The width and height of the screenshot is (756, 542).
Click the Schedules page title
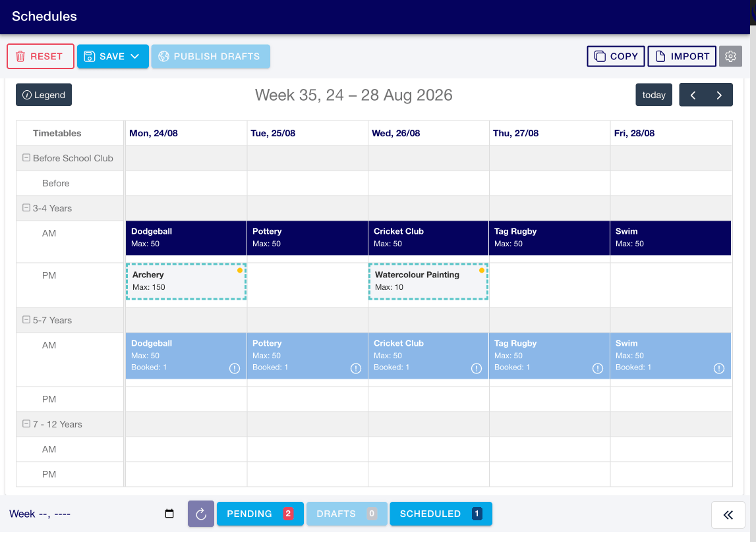coord(44,16)
